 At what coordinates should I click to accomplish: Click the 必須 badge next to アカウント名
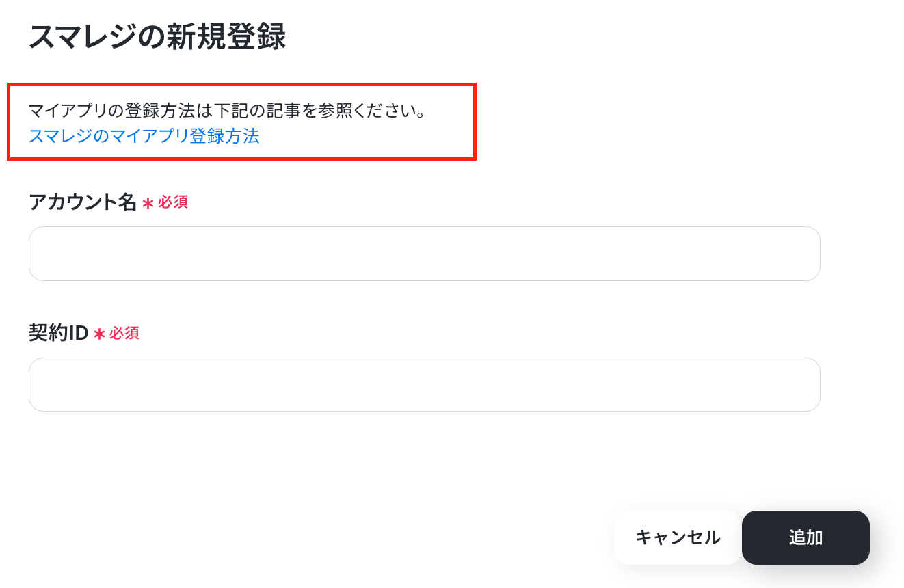(x=173, y=202)
